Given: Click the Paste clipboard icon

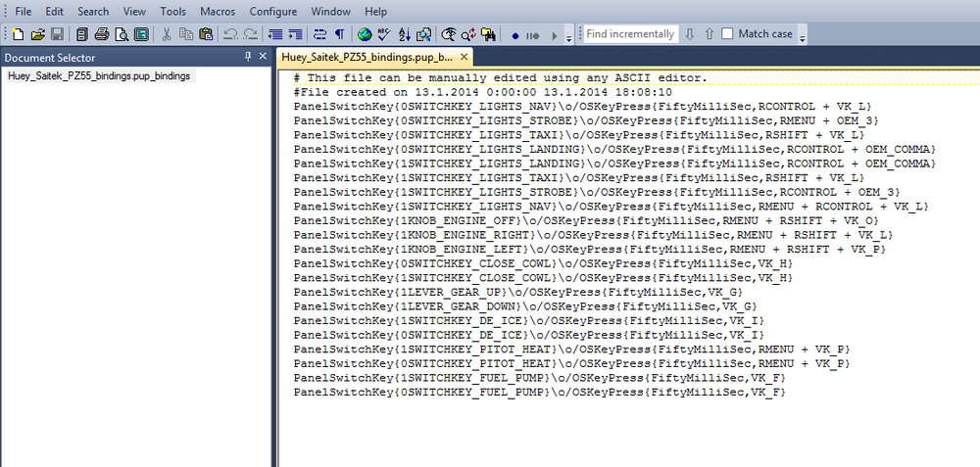Looking at the screenshot, I should [206, 34].
